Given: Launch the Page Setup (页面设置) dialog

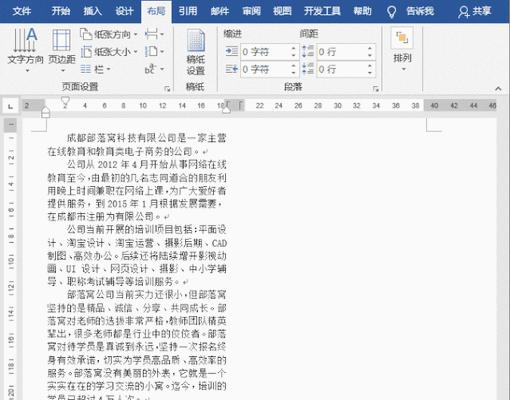Looking at the screenshot, I should (x=167, y=89).
